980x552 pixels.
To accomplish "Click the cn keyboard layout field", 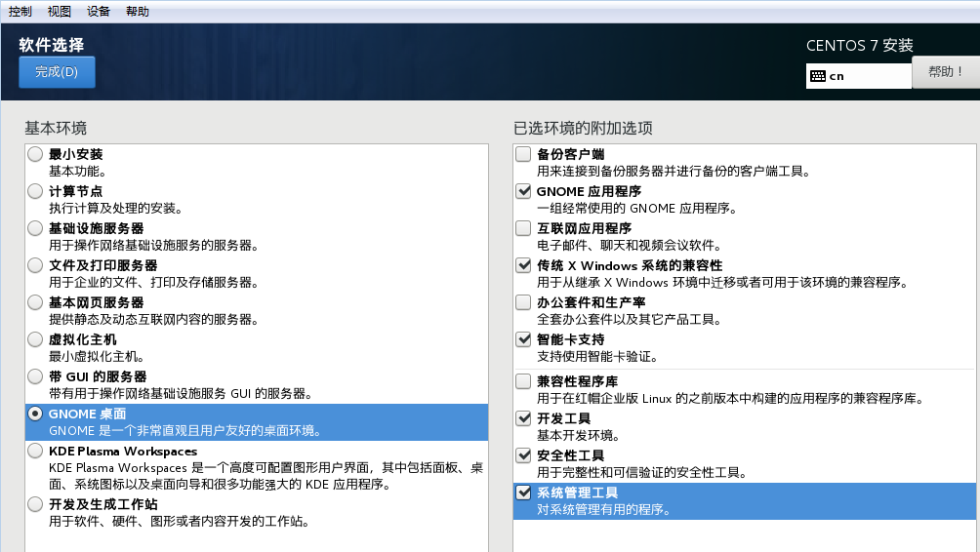I will click(859, 76).
